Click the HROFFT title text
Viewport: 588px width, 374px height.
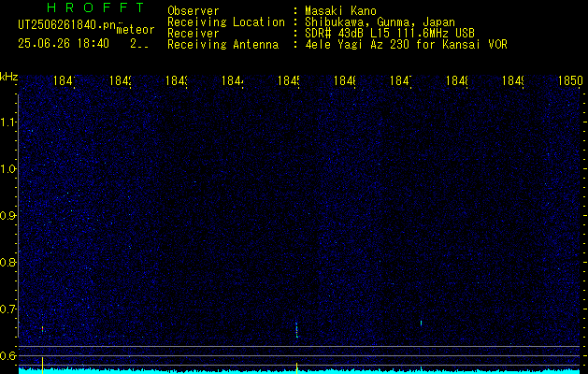95,7
